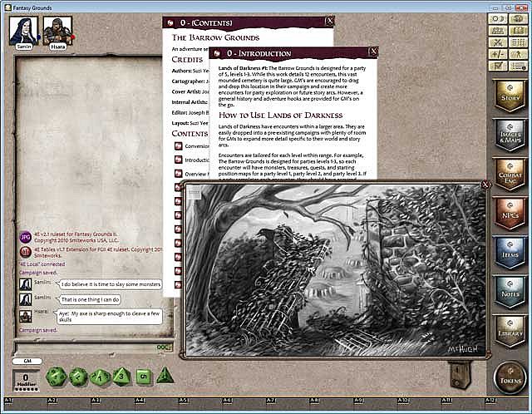Click the JPG ruleset logo in chat

point(26,237)
